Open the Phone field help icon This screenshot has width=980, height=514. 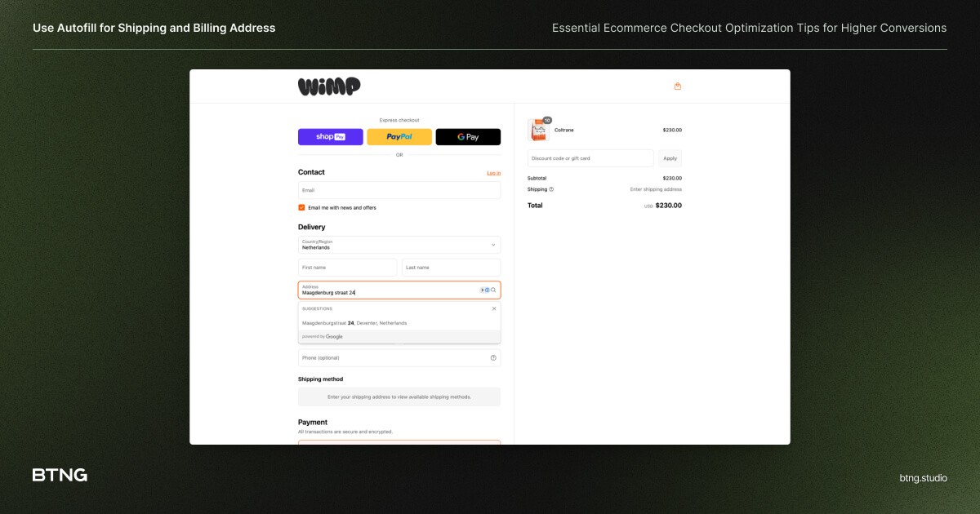tap(493, 357)
